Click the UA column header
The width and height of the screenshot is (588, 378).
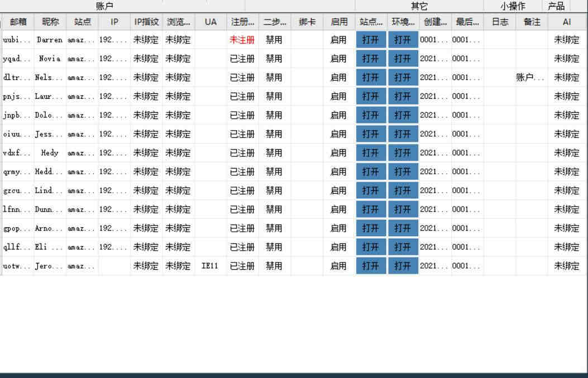[x=211, y=22]
